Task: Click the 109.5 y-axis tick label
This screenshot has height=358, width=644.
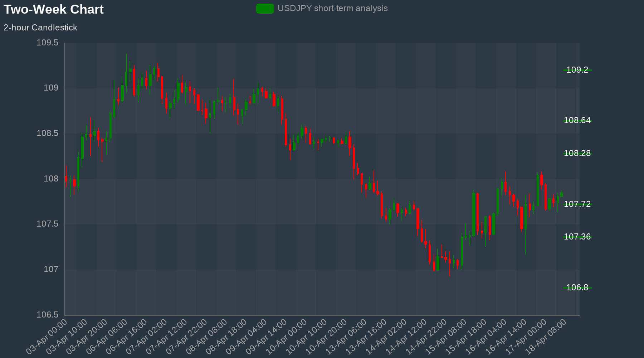Action: [x=47, y=43]
